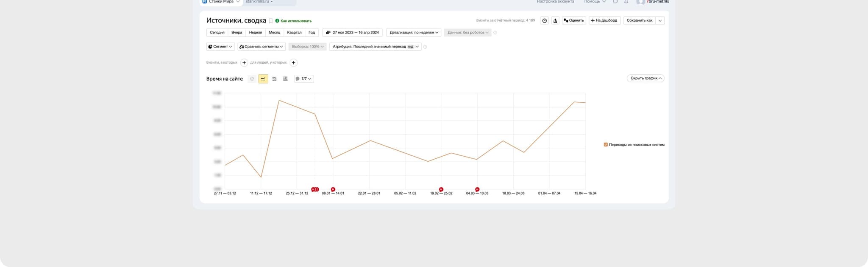Click the 'На дашборд' button
868x267 pixels.
click(x=604, y=20)
